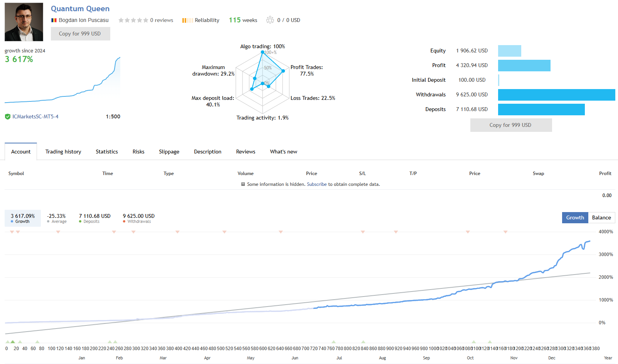The height and width of the screenshot is (364, 618).
Task: Open the 0 reviews text
Action: 162,20
